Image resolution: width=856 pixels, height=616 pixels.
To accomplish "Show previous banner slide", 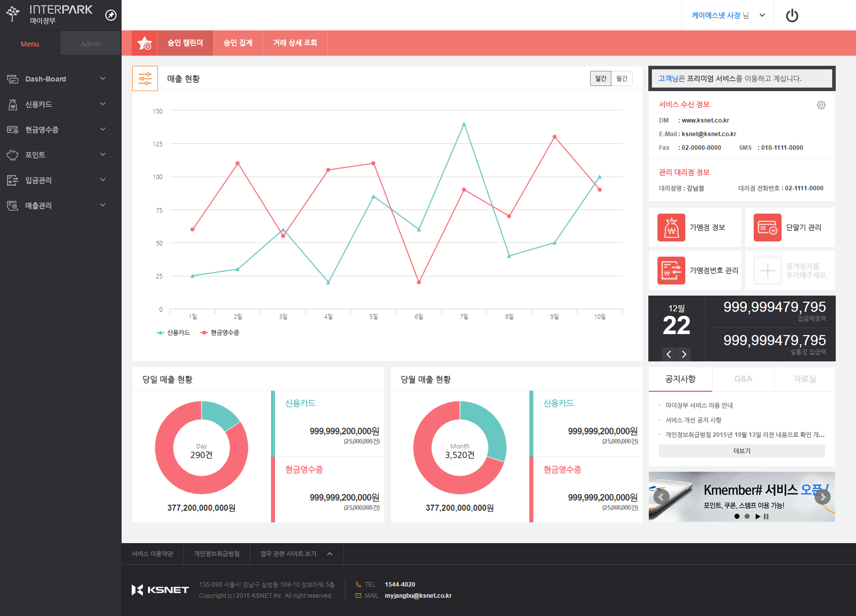I will pos(661,497).
